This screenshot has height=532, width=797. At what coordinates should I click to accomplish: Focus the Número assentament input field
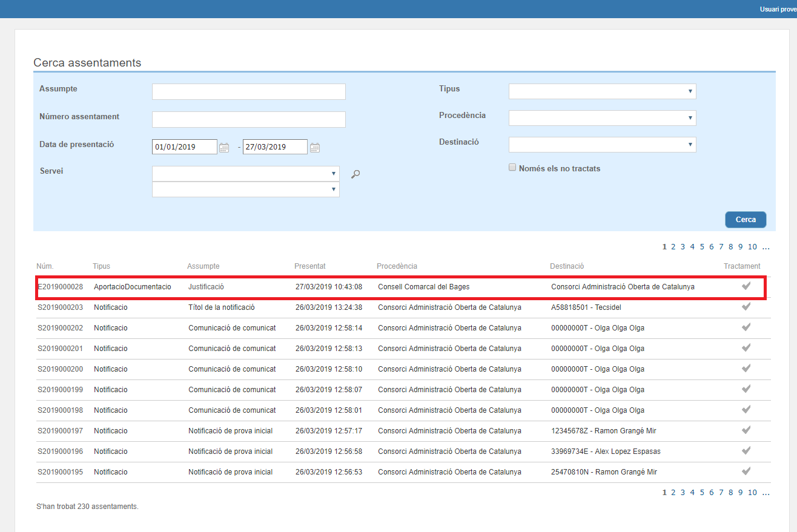point(248,119)
